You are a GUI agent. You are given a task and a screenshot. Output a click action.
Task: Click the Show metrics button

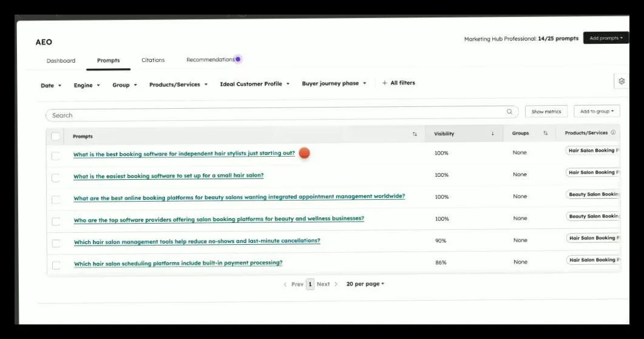546,111
